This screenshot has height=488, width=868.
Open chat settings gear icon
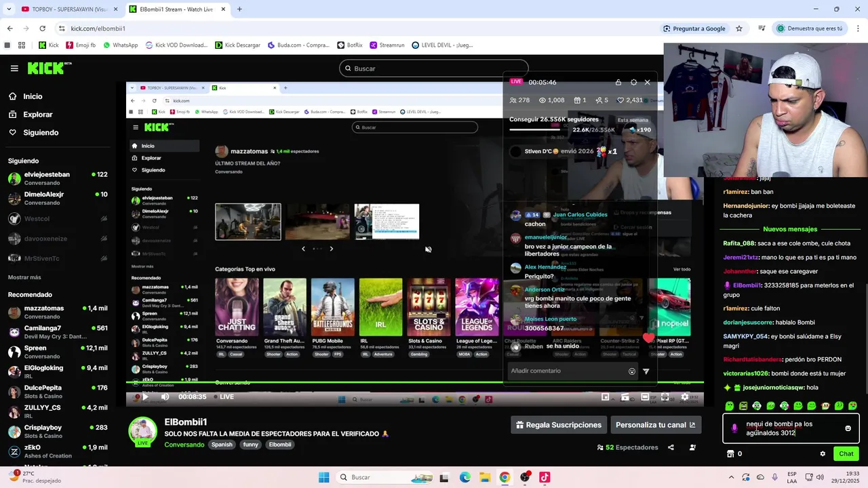[x=823, y=454]
